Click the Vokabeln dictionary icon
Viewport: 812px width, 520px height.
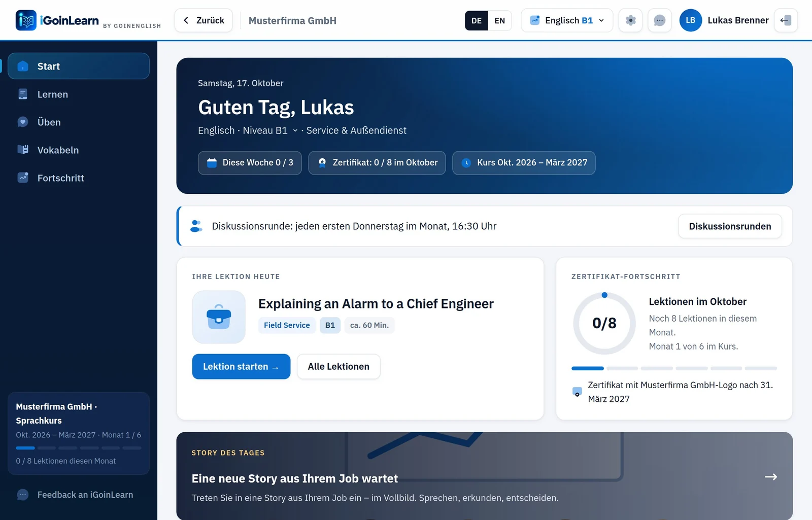coord(23,150)
